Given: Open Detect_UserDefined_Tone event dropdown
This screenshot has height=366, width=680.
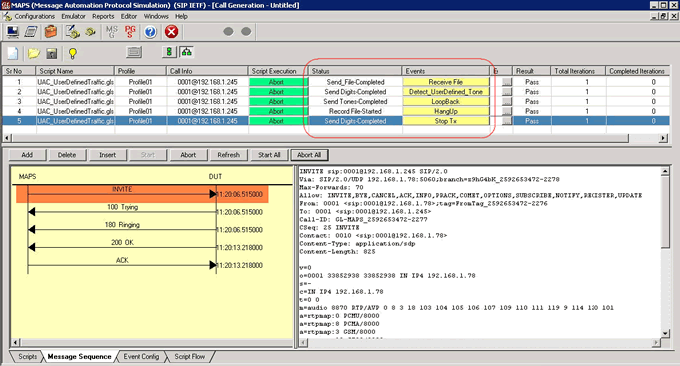Looking at the screenshot, I should (x=446, y=92).
